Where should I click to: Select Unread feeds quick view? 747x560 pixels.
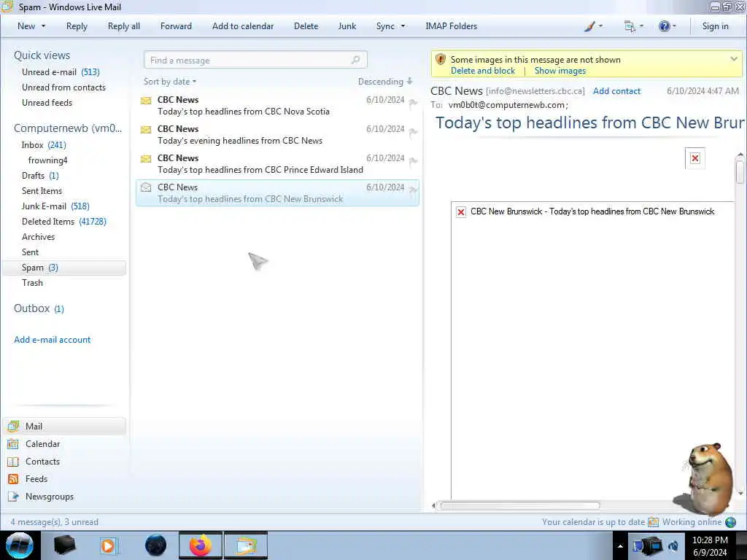[x=47, y=102]
